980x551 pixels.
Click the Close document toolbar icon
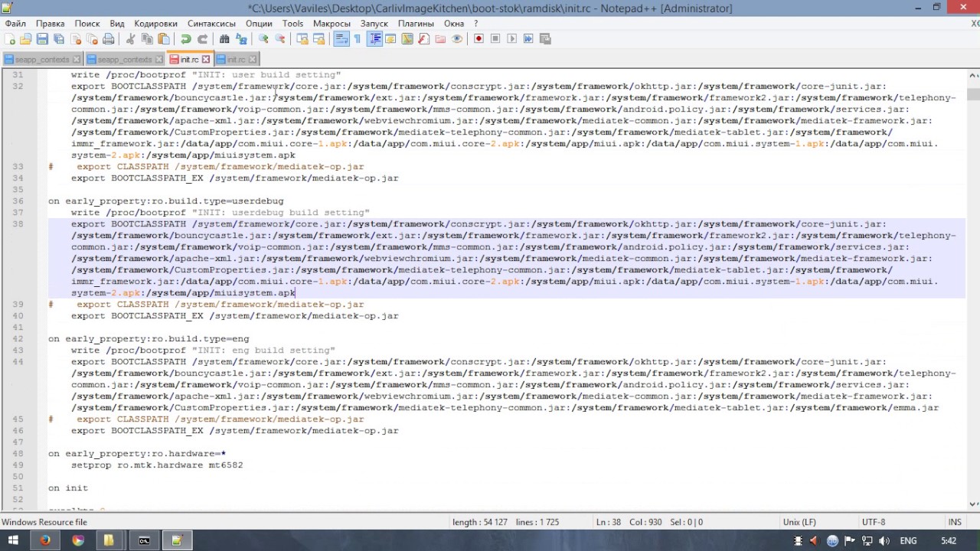pyautogui.click(x=75, y=39)
